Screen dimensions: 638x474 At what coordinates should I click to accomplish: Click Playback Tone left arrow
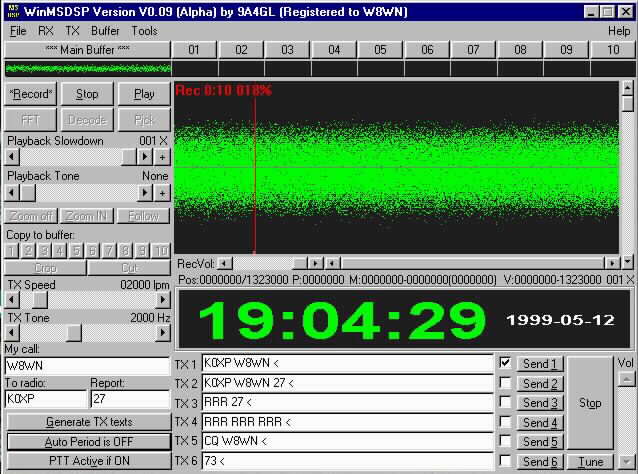pos(12,192)
